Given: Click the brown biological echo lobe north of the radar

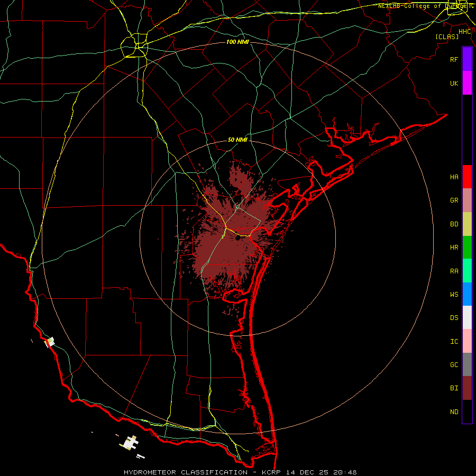Looking at the screenshot, I should point(241,178).
